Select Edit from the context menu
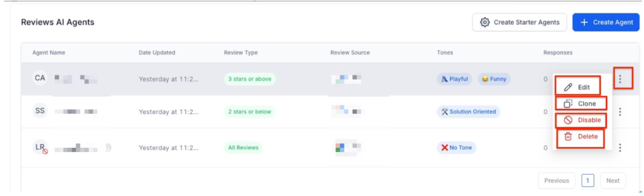The image size is (644, 196). [578, 87]
